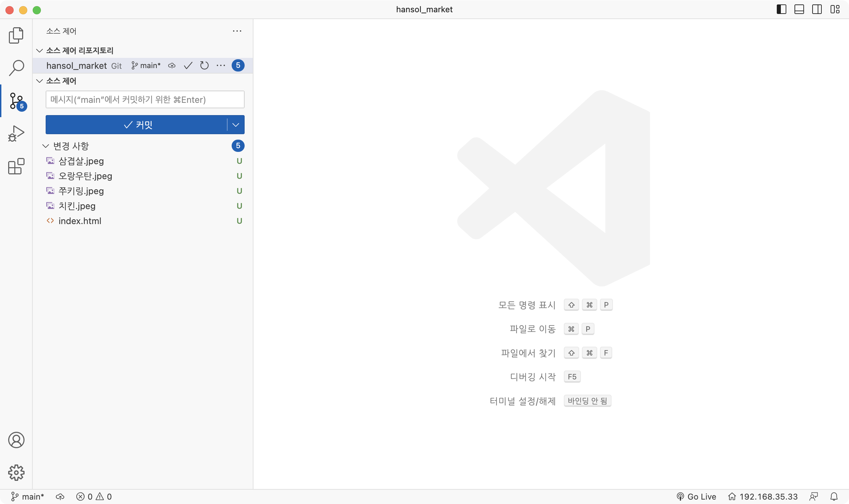Refresh the hansol_market repository
The image size is (849, 504).
[x=204, y=65]
